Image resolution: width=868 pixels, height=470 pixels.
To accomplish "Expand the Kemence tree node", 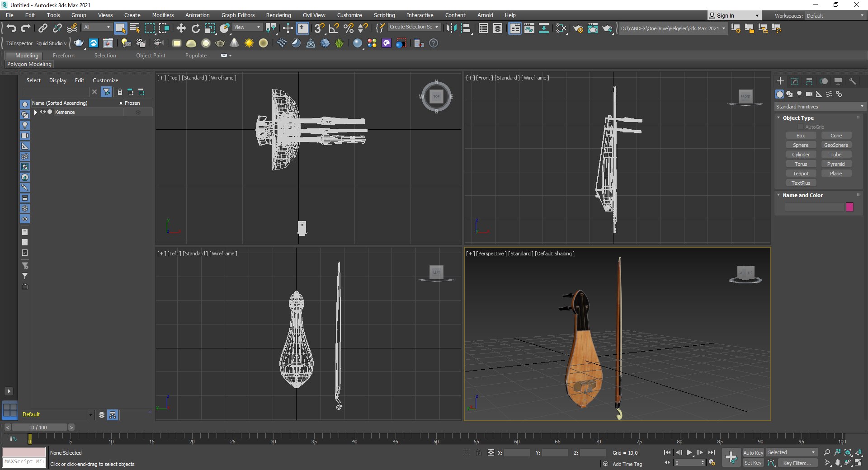I will point(36,112).
